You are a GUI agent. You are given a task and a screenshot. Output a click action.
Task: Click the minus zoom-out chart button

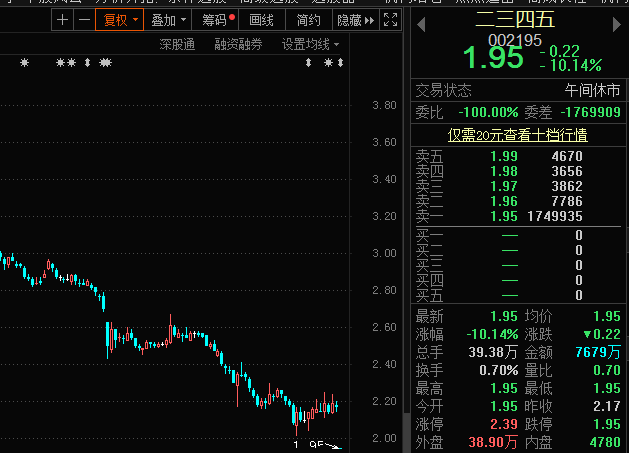point(82,20)
